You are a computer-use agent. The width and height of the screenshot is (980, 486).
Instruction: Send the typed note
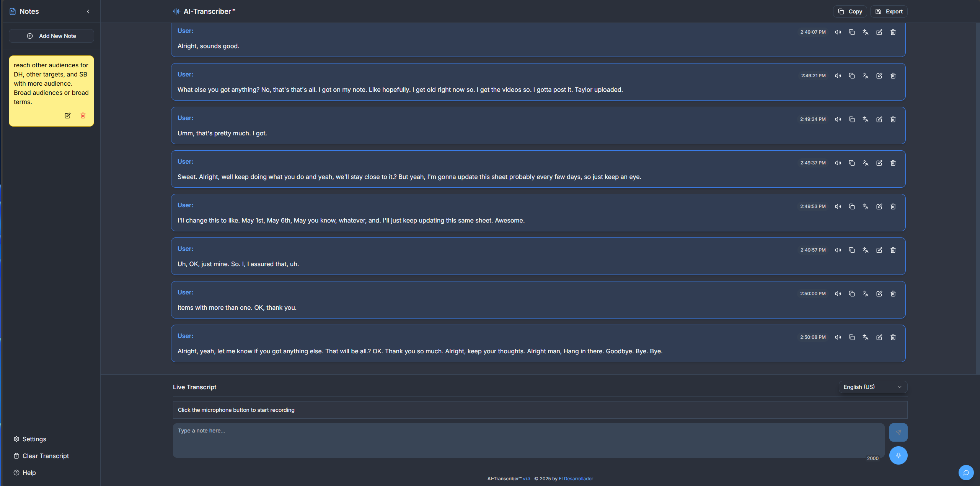[x=898, y=432]
